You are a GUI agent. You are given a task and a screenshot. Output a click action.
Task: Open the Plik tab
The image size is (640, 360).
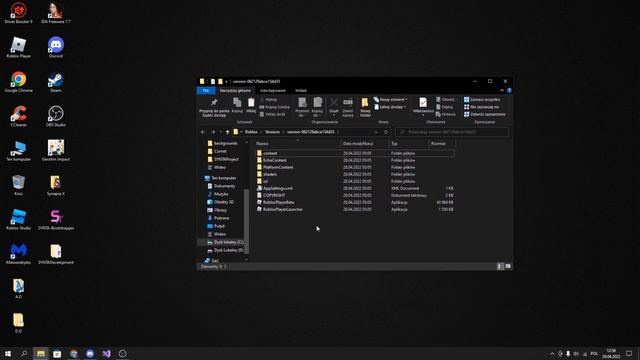tap(206, 91)
